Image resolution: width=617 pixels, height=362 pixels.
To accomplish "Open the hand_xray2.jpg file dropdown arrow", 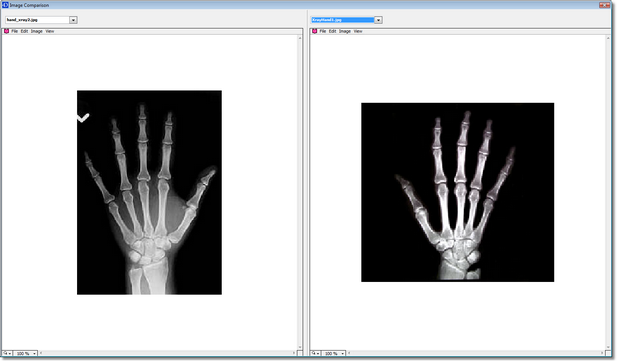I will 73,20.
